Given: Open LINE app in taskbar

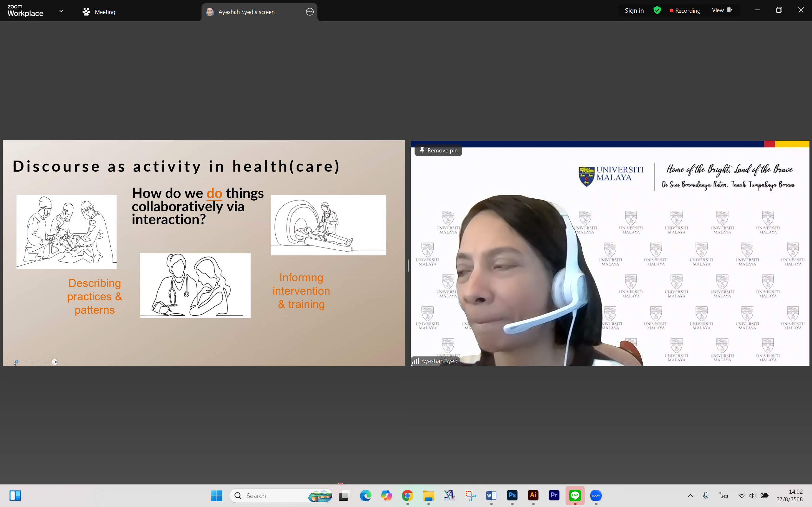Looking at the screenshot, I should pyautogui.click(x=575, y=496).
